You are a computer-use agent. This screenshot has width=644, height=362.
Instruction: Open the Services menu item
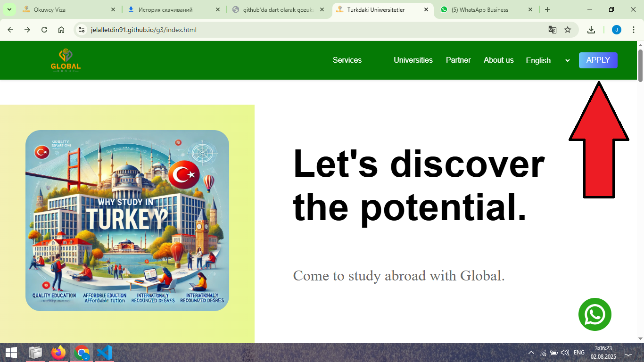347,60
